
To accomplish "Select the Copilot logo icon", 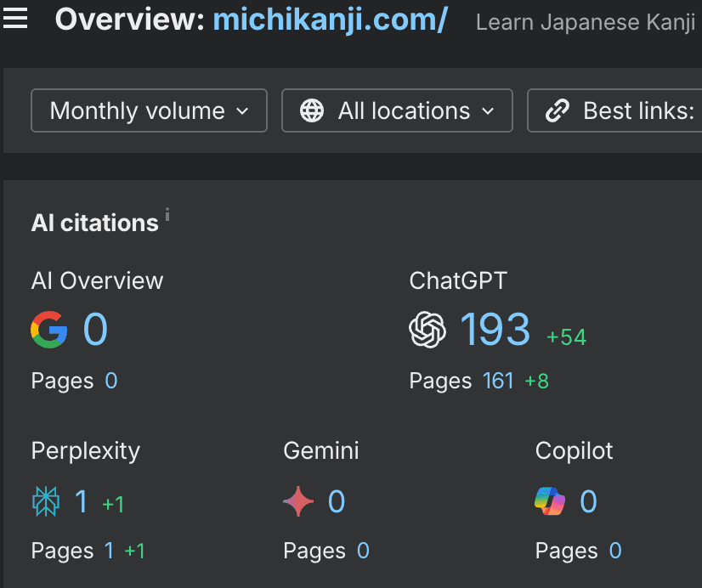I will coord(550,501).
